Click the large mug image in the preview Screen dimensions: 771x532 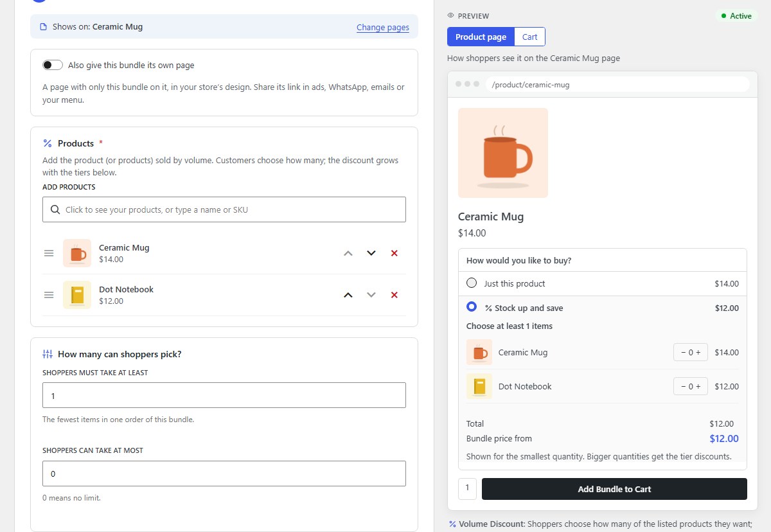coord(503,153)
